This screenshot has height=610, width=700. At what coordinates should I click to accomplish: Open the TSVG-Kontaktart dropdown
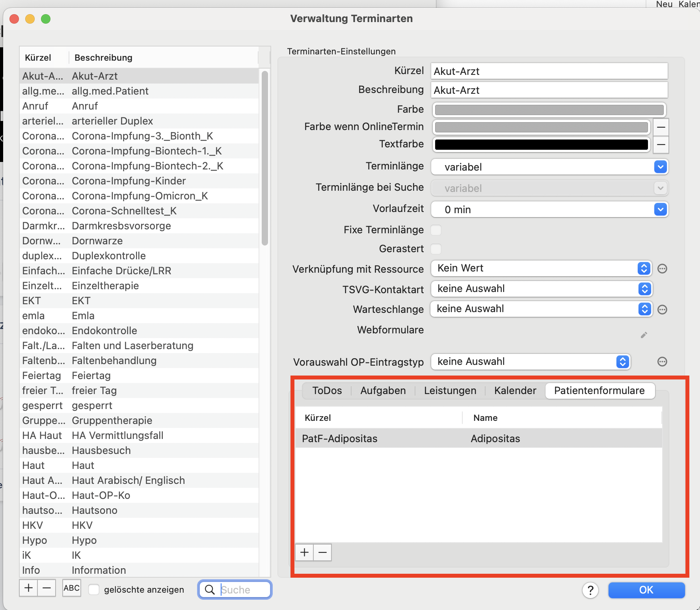click(542, 289)
